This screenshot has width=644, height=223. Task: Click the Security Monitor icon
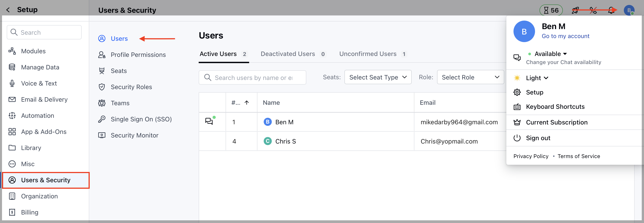coord(102,135)
